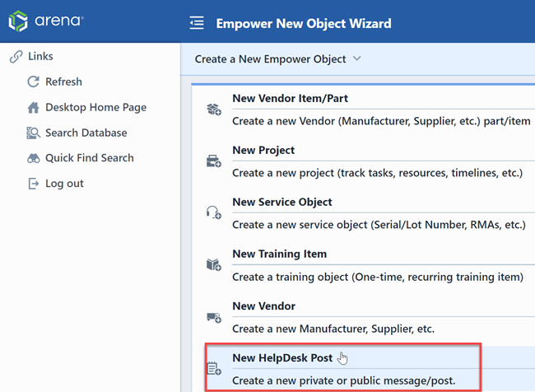The width and height of the screenshot is (535, 392).
Task: Click the Log out door icon
Action: click(33, 184)
